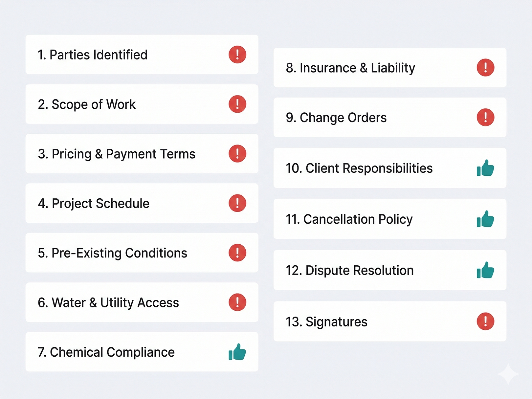The height and width of the screenshot is (399, 532).
Task: Select the Signatures item label
Action: pos(326,322)
